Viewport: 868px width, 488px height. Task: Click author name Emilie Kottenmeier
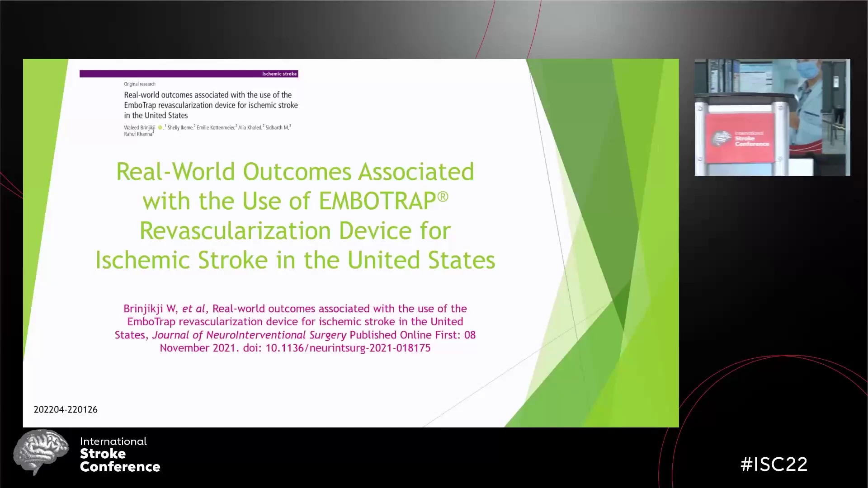(216, 128)
